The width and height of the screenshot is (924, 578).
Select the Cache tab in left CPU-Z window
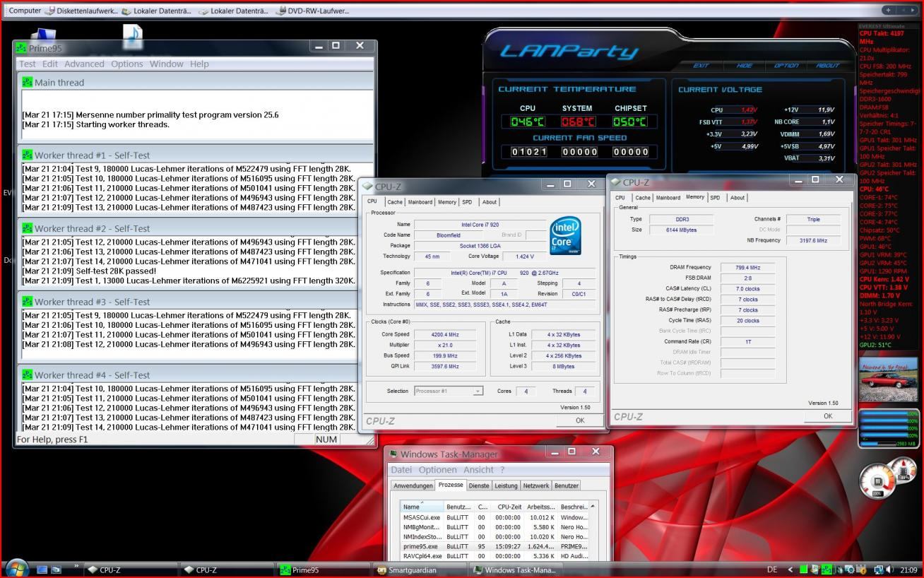click(x=395, y=202)
